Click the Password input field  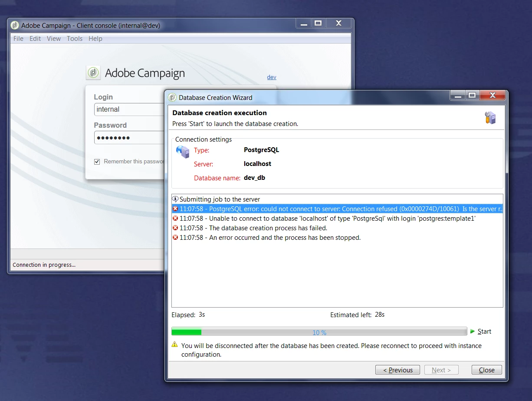tap(129, 138)
